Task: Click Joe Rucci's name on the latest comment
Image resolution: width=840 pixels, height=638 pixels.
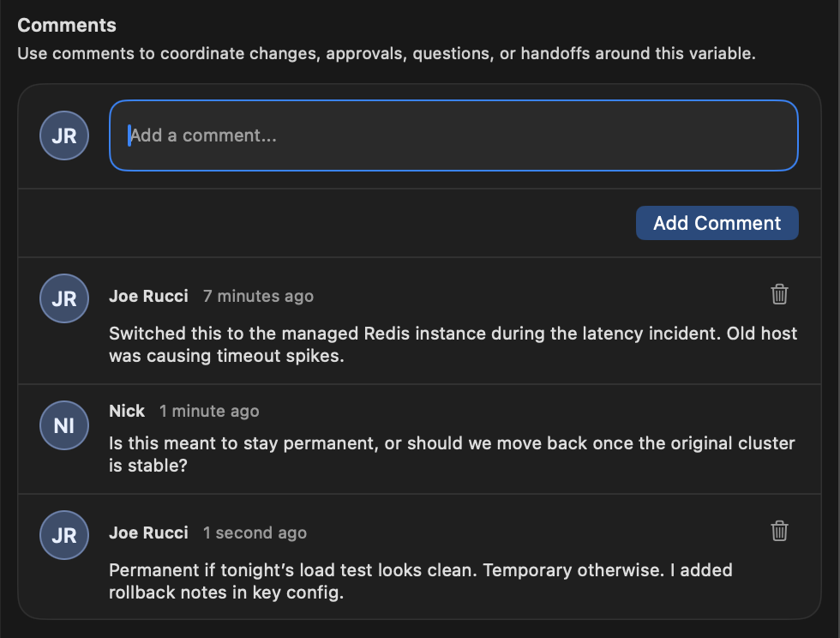Action: coord(148,533)
